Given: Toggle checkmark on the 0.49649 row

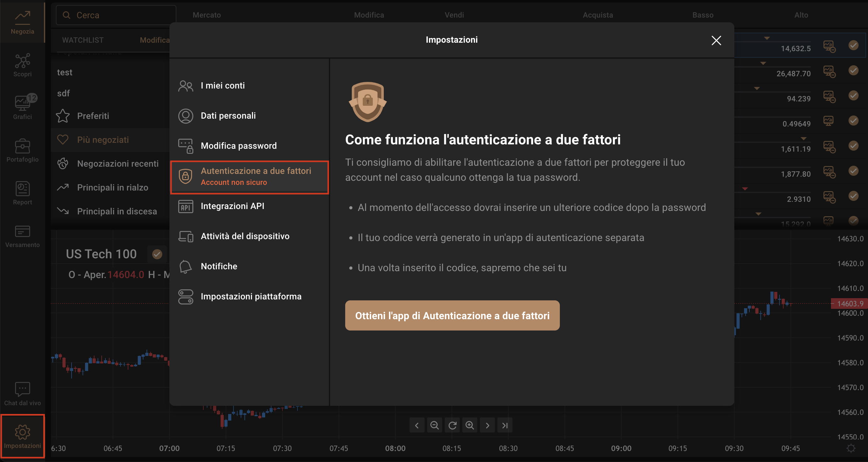Looking at the screenshot, I should [x=853, y=121].
